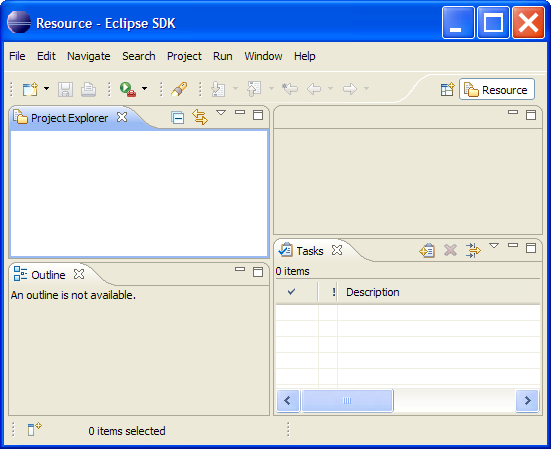This screenshot has width=551, height=449.
Task: Open Previous Annotation dropdown arrow
Action: (271, 89)
